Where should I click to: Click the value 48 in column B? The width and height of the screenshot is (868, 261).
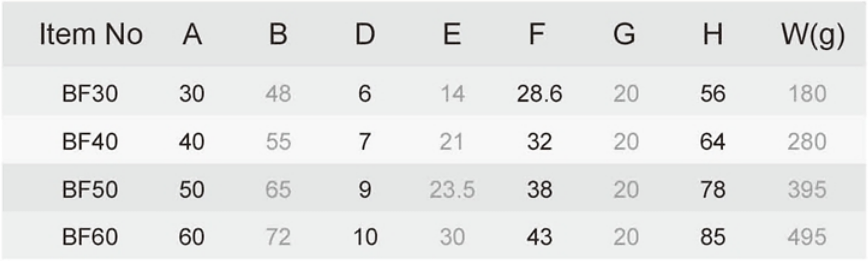278,93
